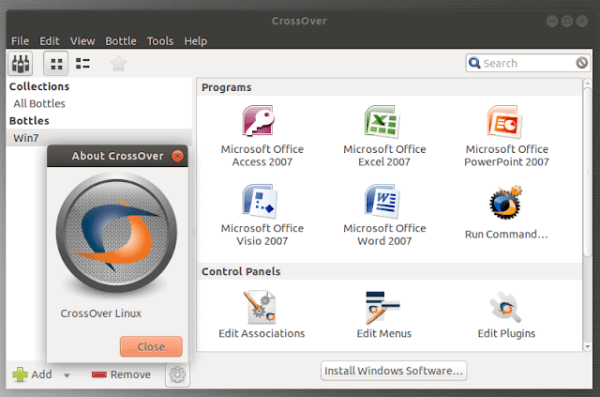Click the 'Control Panels' section header
This screenshot has width=600, height=397.
(x=241, y=271)
